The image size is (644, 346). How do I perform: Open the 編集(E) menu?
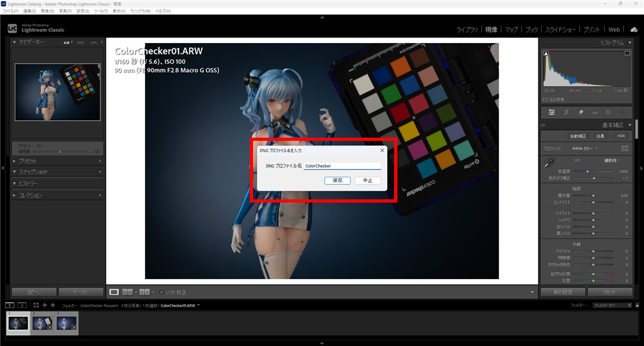[x=30, y=11]
